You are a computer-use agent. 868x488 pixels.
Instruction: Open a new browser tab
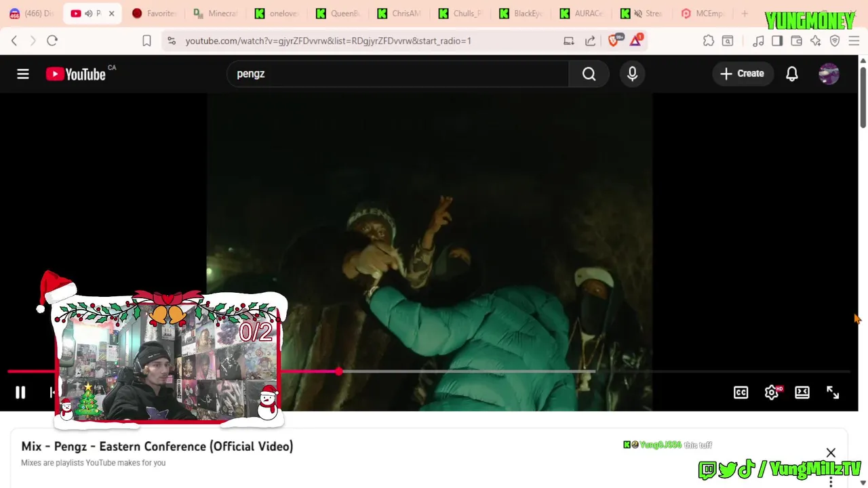pos(745,14)
